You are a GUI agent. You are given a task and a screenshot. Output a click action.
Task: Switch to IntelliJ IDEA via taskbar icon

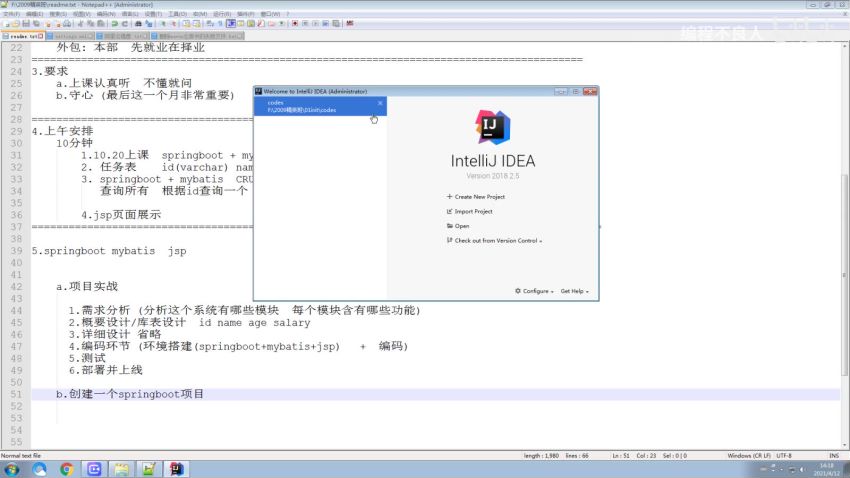click(x=176, y=469)
